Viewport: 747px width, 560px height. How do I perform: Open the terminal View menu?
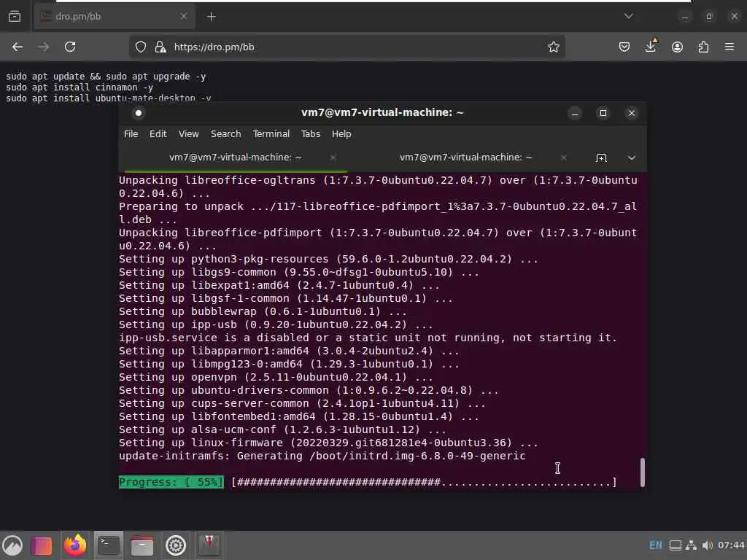[189, 134]
